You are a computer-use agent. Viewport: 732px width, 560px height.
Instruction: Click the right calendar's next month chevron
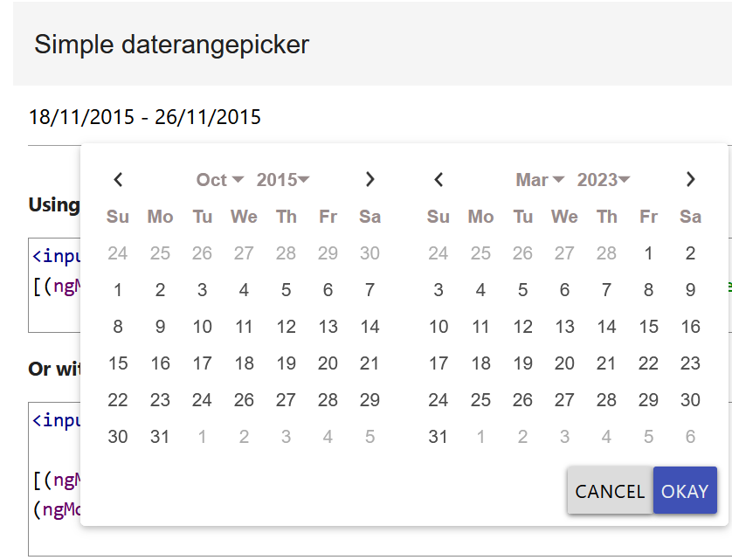coord(690,179)
